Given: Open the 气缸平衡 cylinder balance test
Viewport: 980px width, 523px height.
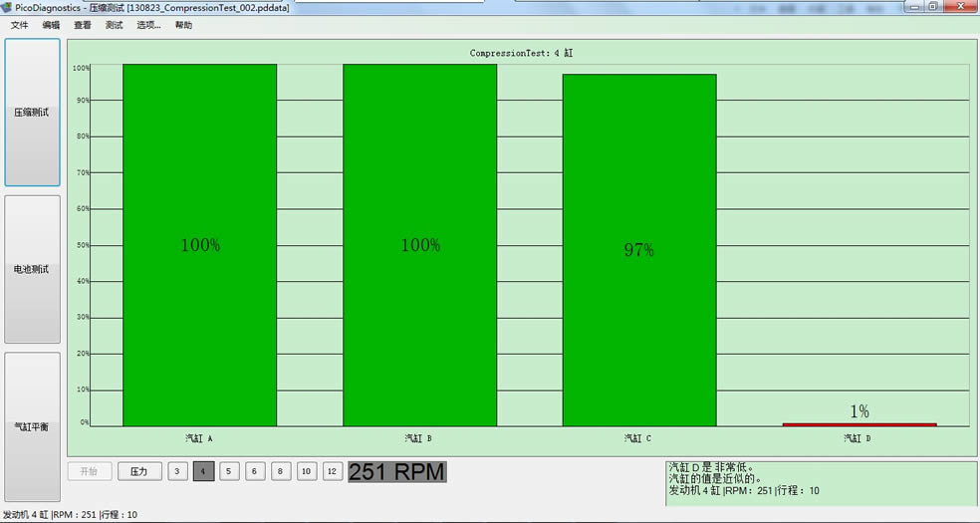Looking at the screenshot, I should pos(32,426).
